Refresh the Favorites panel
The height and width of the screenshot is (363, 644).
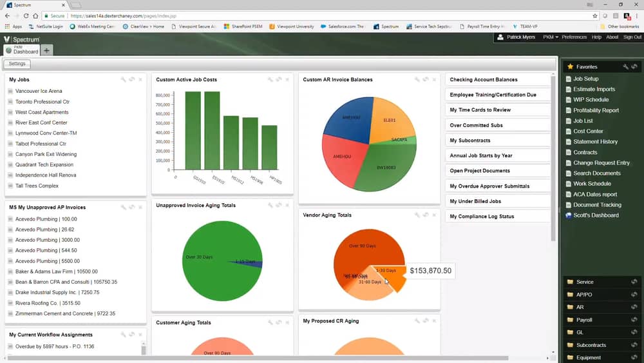pyautogui.click(x=634, y=66)
